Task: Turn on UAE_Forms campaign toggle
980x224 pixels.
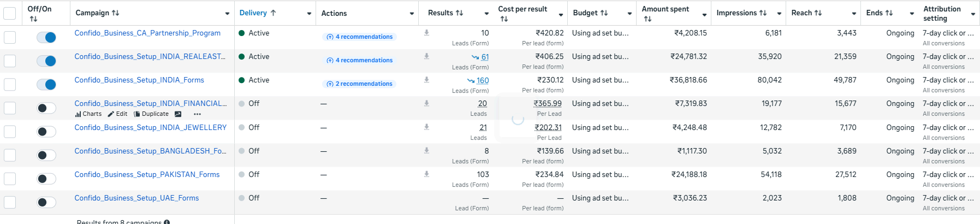Action: click(46, 202)
